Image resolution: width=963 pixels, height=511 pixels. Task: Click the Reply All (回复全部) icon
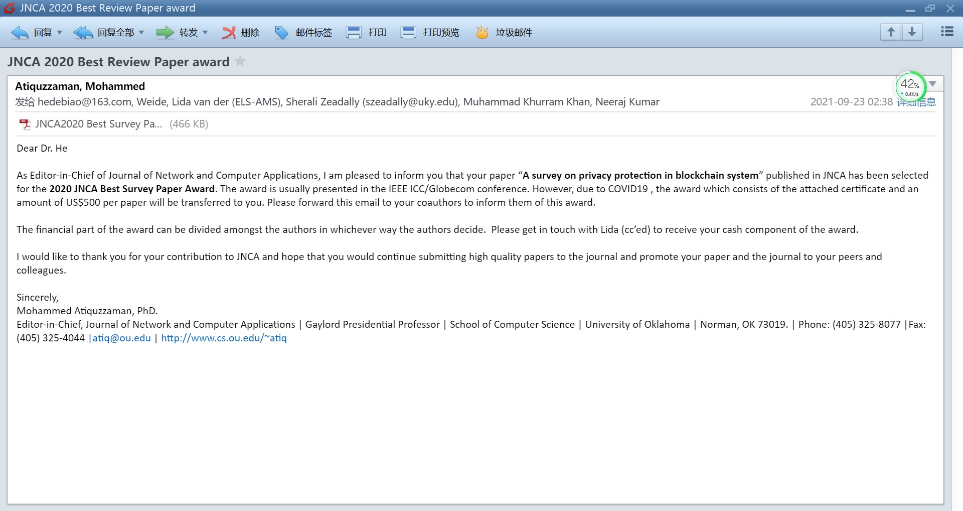tap(83, 32)
